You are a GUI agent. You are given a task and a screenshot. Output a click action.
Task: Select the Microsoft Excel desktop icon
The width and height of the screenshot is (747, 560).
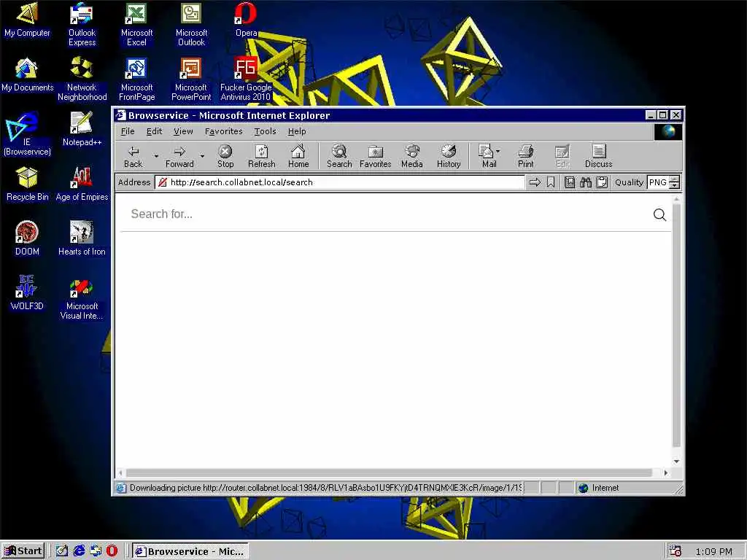click(x=136, y=24)
